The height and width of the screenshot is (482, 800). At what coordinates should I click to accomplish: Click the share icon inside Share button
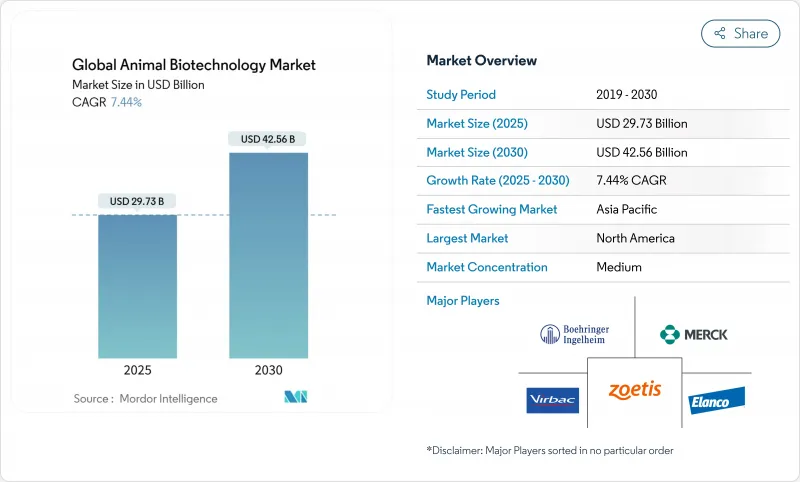(x=719, y=34)
